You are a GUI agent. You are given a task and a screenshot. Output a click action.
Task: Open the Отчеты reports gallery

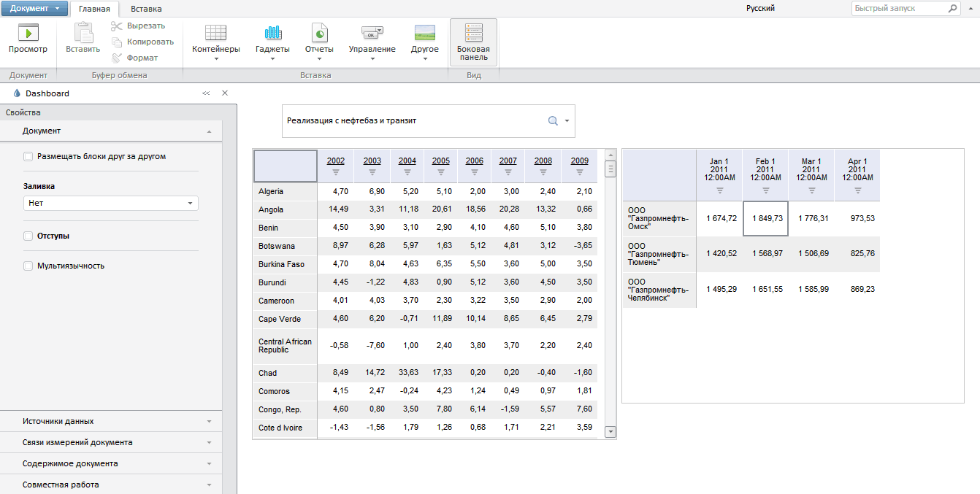point(319,41)
